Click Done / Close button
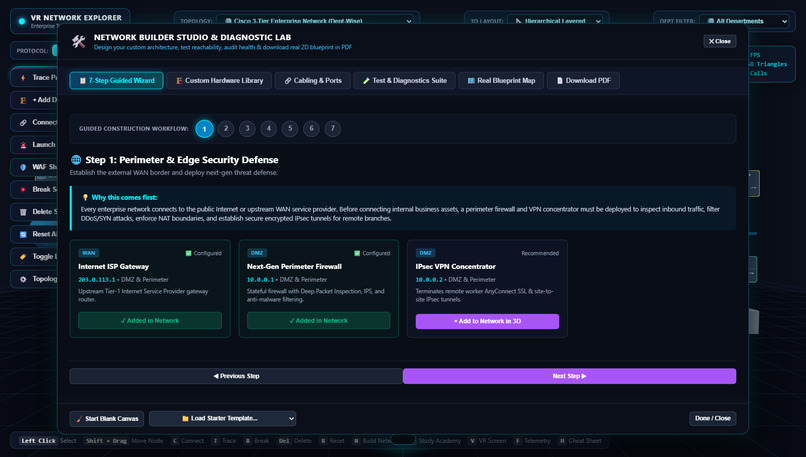806x457 pixels. (712, 418)
